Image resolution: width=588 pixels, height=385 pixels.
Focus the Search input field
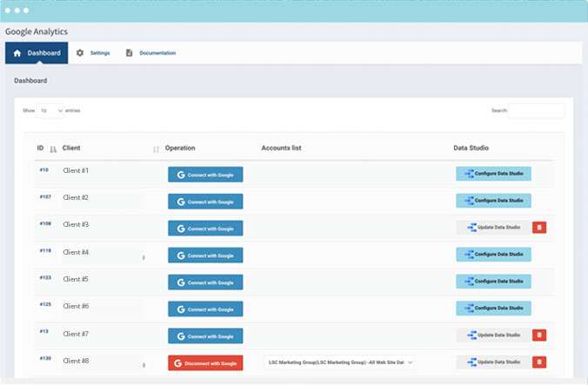[x=537, y=111]
